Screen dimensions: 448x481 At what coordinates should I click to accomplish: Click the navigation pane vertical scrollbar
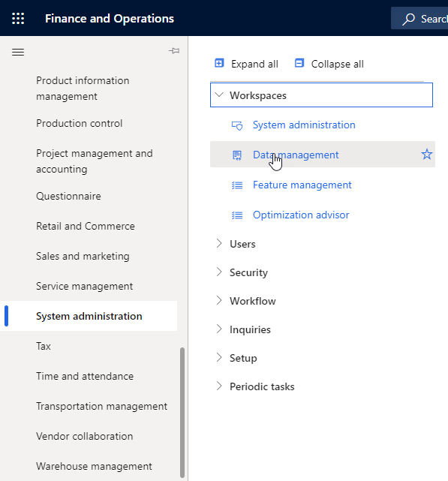(182, 412)
